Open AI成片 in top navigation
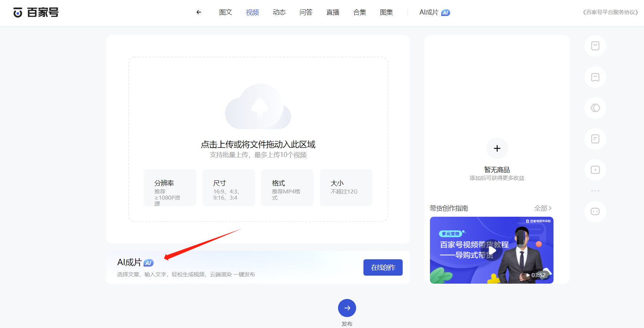The height and width of the screenshot is (328, 644). pos(429,12)
